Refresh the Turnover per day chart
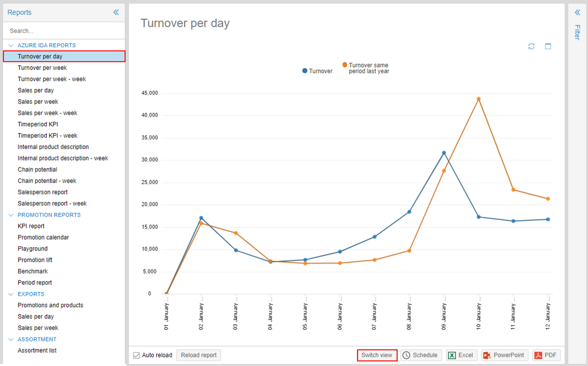The height and width of the screenshot is (366, 588). [531, 46]
